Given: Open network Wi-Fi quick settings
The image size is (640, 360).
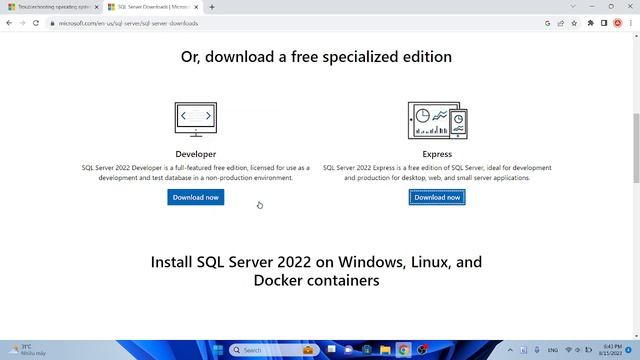Looking at the screenshot, I should click(x=568, y=350).
